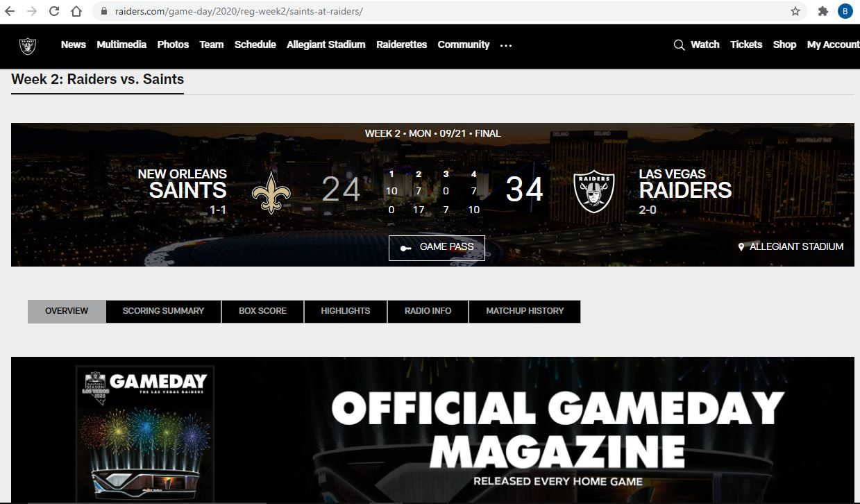860x504 pixels.
Task: Click the Gameday magazine cover thumbnail
Action: pyautogui.click(x=146, y=434)
